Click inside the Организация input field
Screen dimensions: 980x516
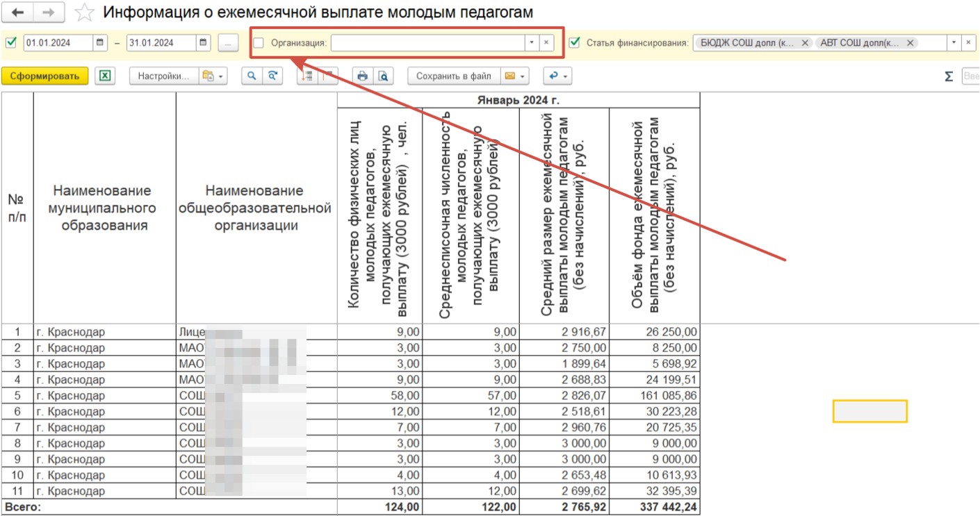[427, 43]
